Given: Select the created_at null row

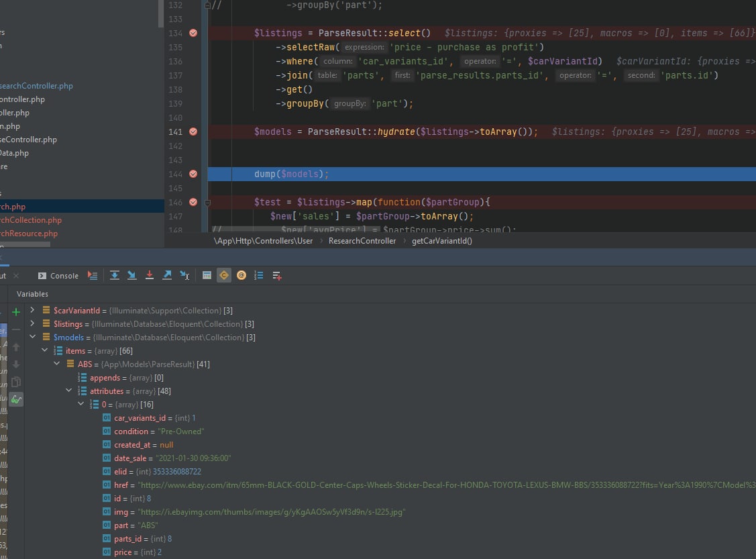Looking at the screenshot, I should point(390,445).
